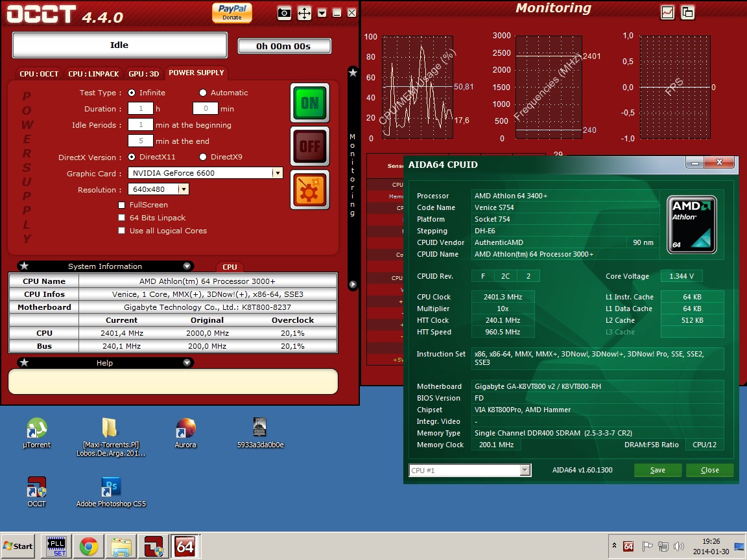Click the OCCT move window arrows icon
This screenshot has width=747, height=560.
[x=304, y=13]
